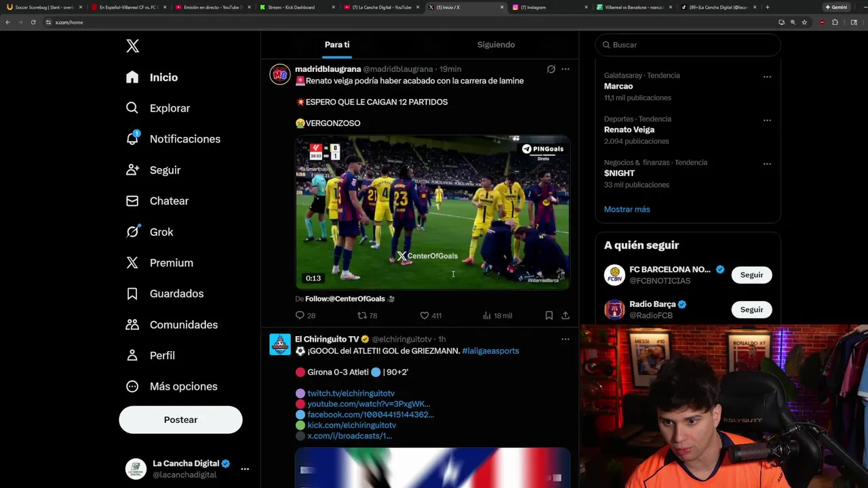Open the kick.com/elchiringuitotv link
Image resolution: width=868 pixels, height=488 pixels.
[351, 425]
